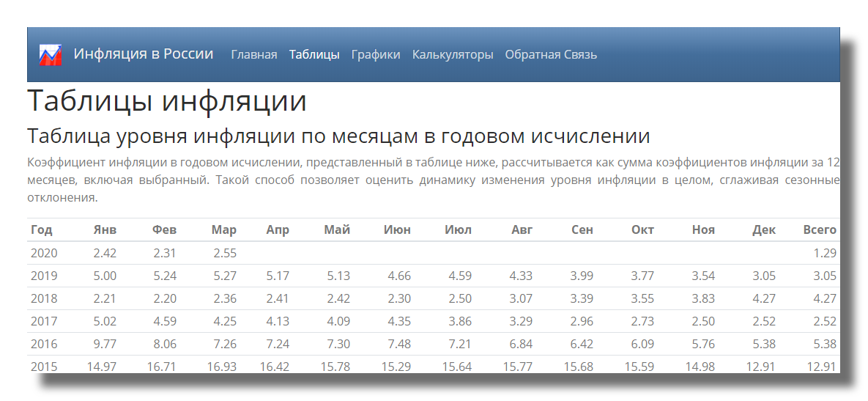The height and width of the screenshot is (401, 868).
Task: Click the 5.00 January 2019 value
Action: (x=105, y=276)
